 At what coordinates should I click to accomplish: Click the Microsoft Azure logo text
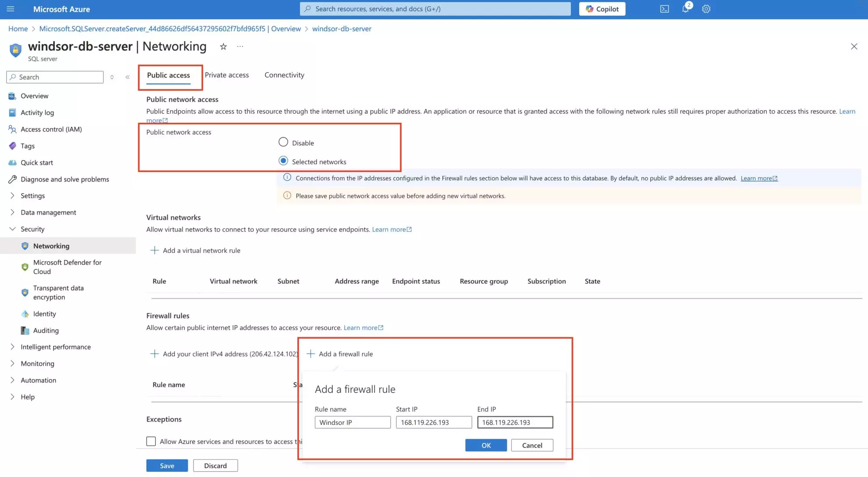[x=61, y=9]
